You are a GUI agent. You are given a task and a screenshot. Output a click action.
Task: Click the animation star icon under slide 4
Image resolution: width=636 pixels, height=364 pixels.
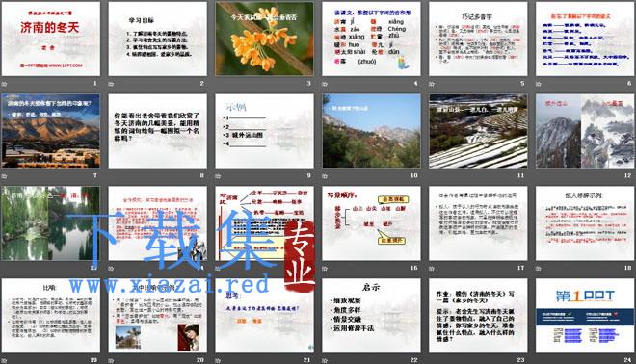pos(325,84)
